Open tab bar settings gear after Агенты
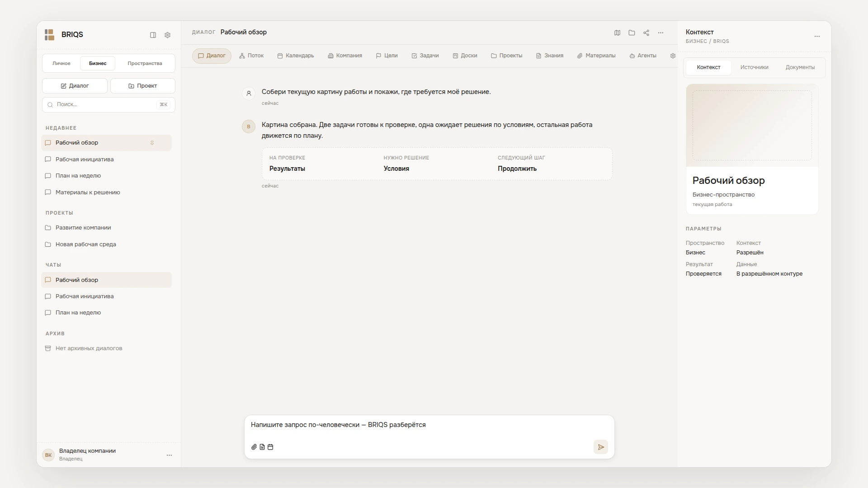Image resolution: width=868 pixels, height=488 pixels. click(673, 56)
